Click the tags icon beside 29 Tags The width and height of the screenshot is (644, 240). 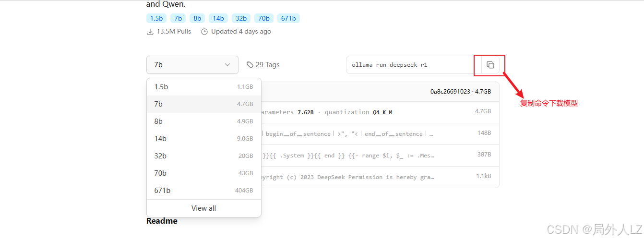coord(250,65)
